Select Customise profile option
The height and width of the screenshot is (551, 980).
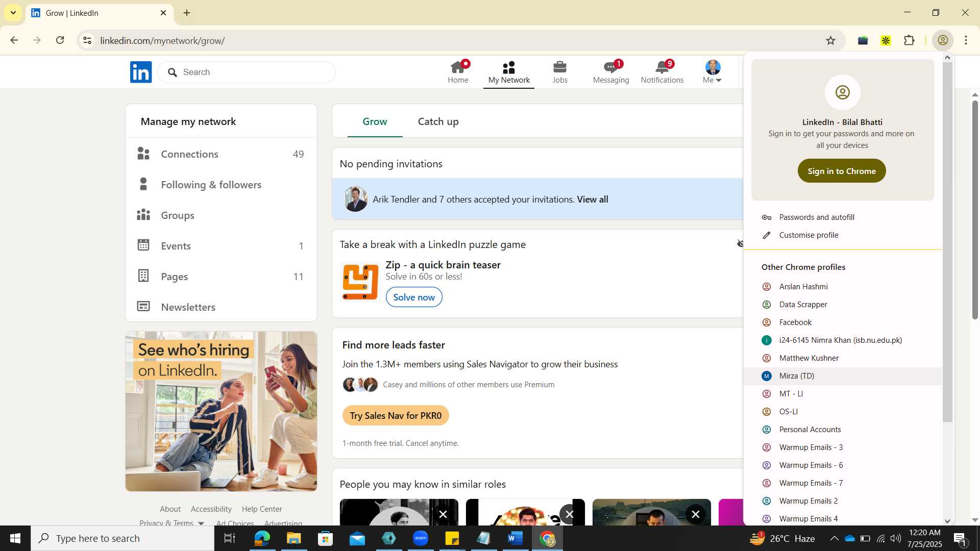(842, 235)
